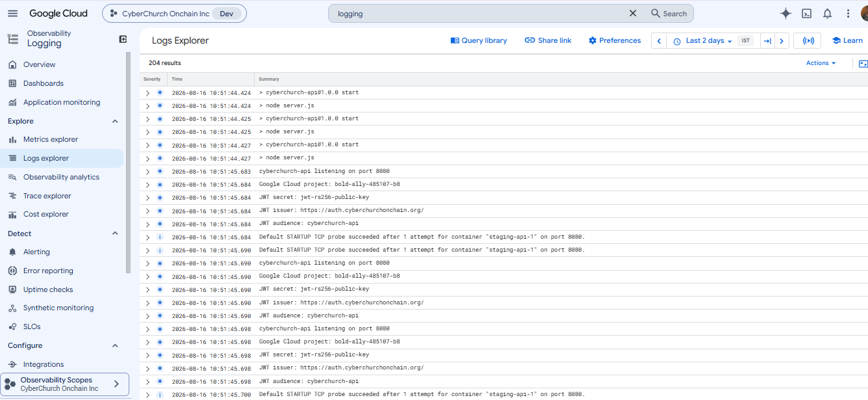
Task: Expand the log entry at 10:51:45.683
Action: point(147,172)
